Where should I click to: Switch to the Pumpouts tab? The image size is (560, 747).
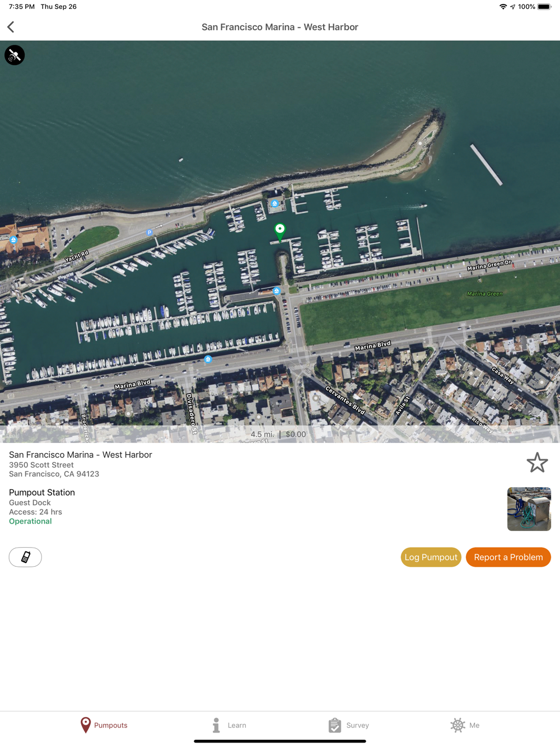coord(104,725)
